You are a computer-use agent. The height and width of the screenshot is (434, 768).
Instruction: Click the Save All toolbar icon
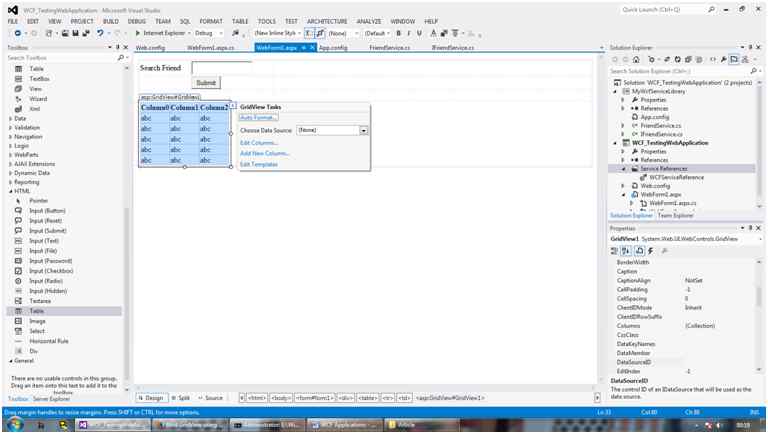click(86, 33)
